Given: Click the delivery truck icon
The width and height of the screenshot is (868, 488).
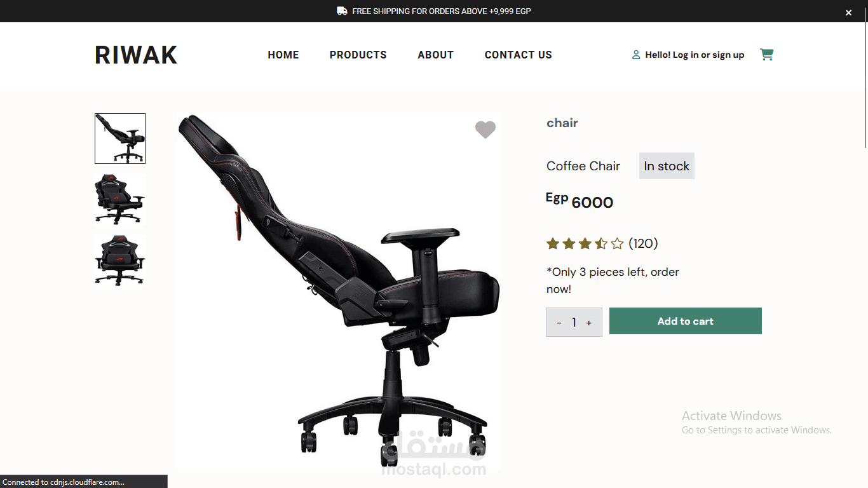Looking at the screenshot, I should click(342, 11).
